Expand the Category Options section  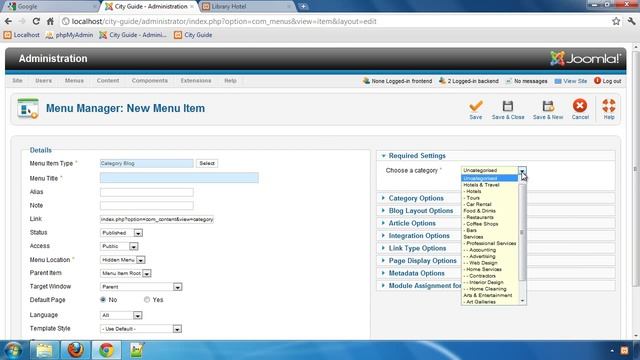(416, 198)
